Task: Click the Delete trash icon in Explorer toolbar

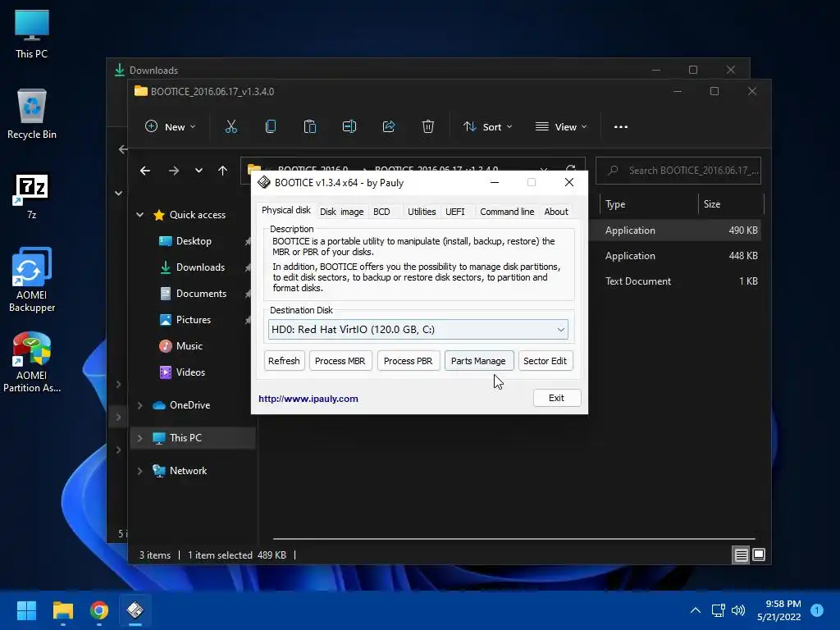Action: (427, 127)
